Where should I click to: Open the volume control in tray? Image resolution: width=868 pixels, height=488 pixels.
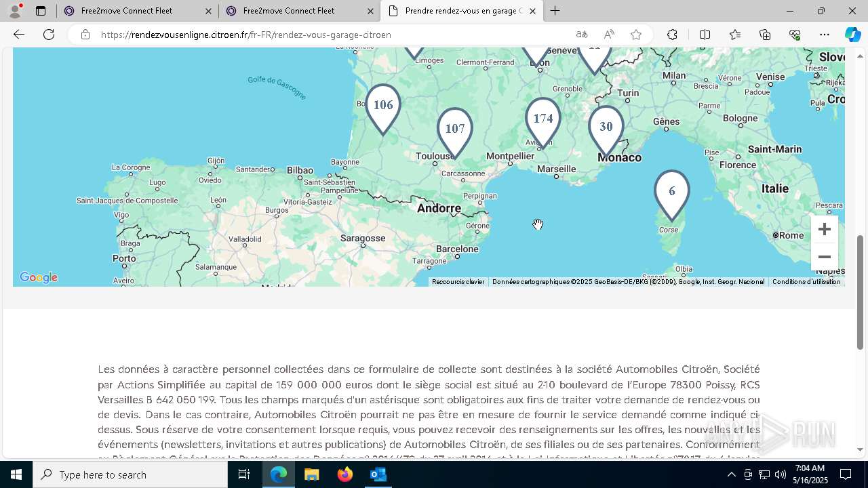pos(780,474)
